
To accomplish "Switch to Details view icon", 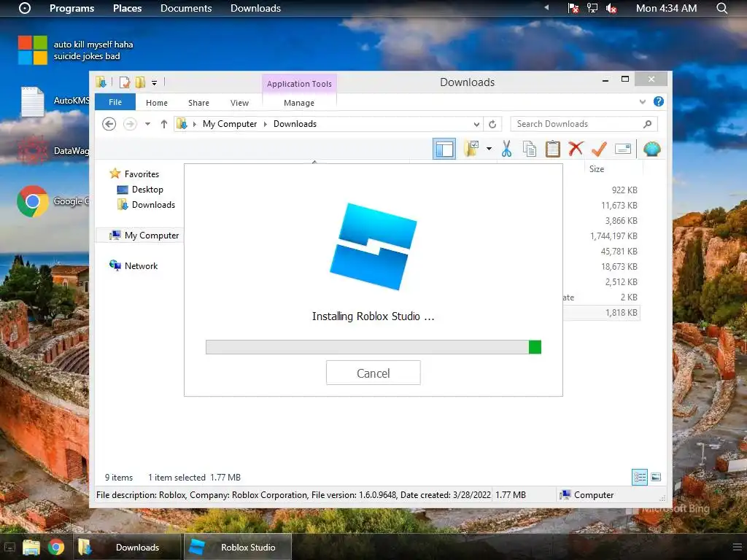I will (639, 477).
